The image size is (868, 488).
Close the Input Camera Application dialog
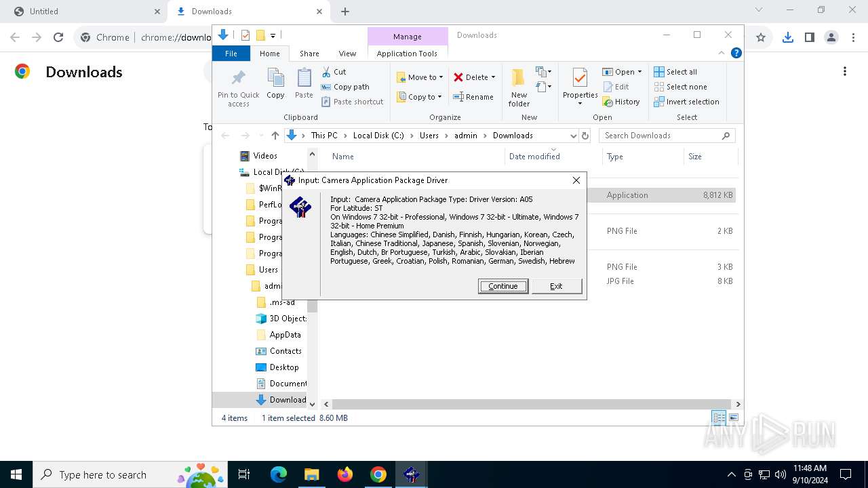tap(576, 180)
